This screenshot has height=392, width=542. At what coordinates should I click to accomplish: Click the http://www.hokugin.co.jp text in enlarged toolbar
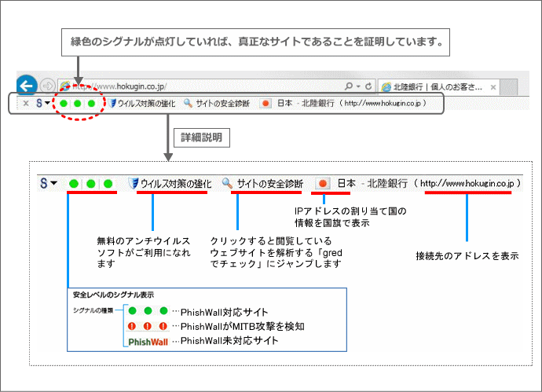tap(467, 183)
